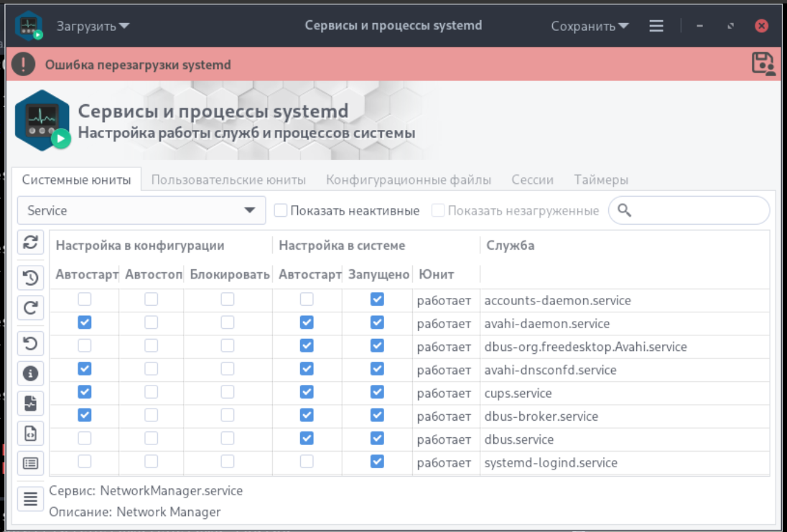The width and height of the screenshot is (787, 532).
Task: Expand the 'Загрузить' dropdown menu
Action: (x=93, y=26)
